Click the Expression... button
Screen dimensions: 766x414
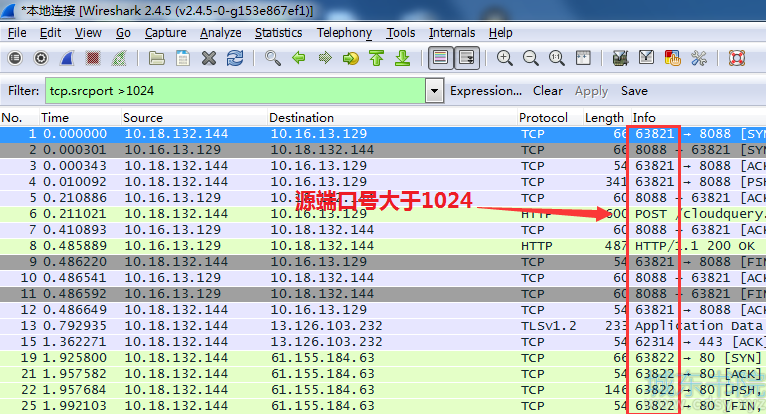[x=486, y=91]
